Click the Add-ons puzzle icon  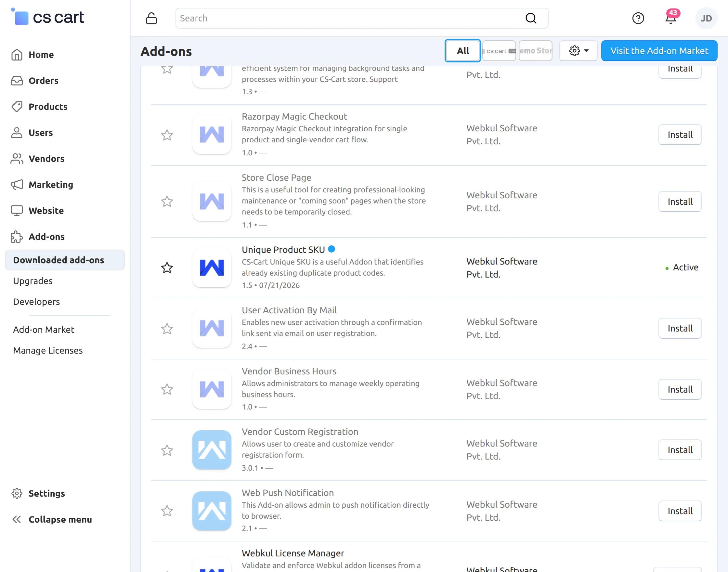17,237
